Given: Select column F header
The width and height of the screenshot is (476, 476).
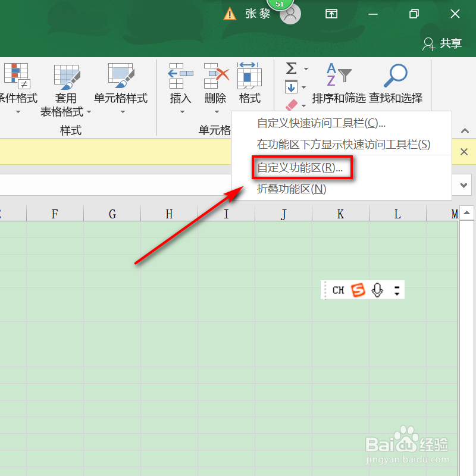Looking at the screenshot, I should tap(55, 214).
